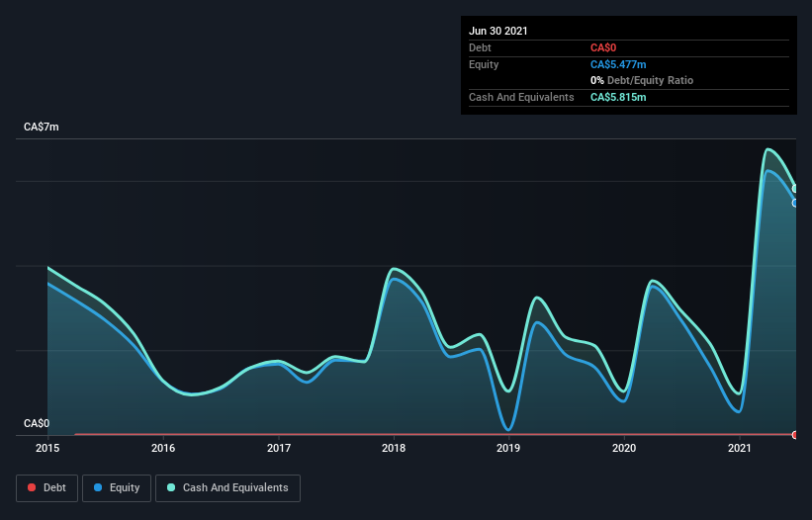Toggle the Equity legend button
812x520 pixels.
117,488
